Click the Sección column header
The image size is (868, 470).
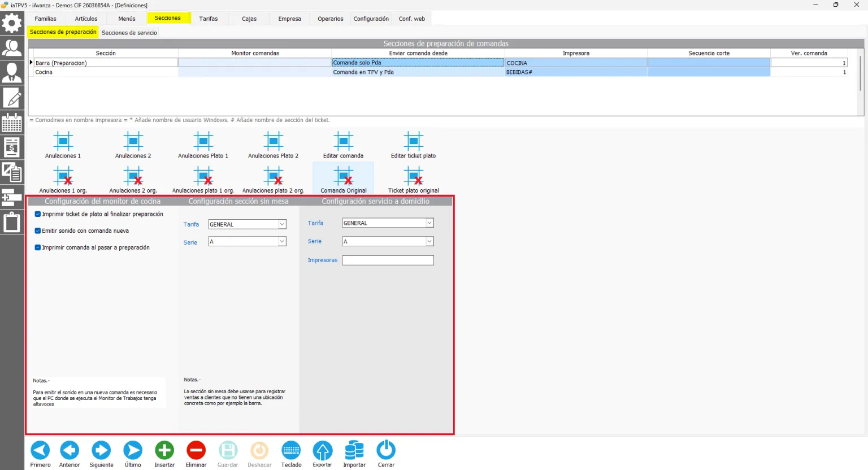click(106, 53)
